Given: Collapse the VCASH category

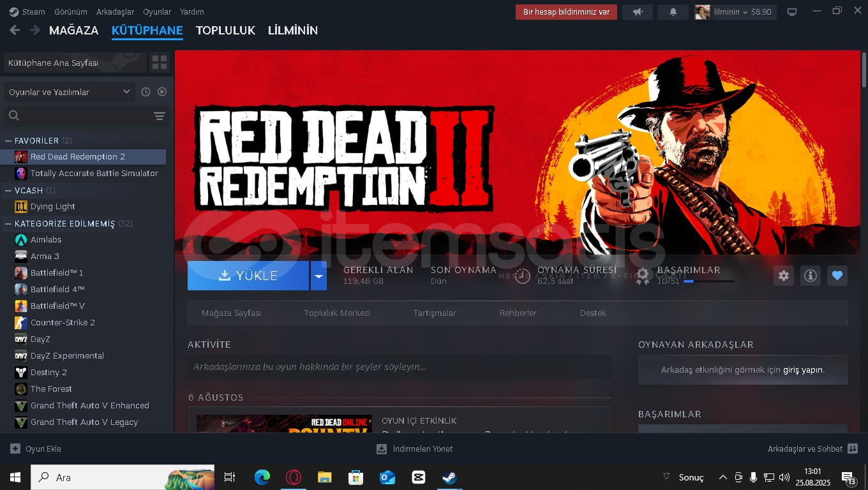Looking at the screenshot, I should pyautogui.click(x=9, y=190).
